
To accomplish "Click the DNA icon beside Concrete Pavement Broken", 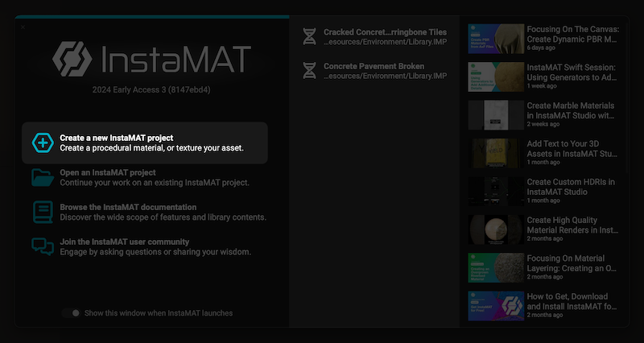I will click(310, 71).
